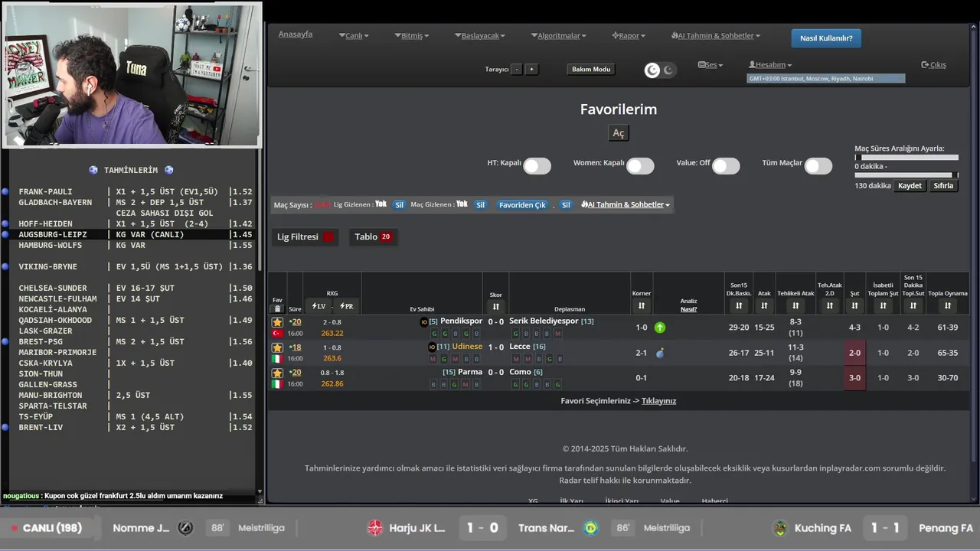
Task: Sort by Son15 Dk.Baskı column
Action: [x=739, y=306]
